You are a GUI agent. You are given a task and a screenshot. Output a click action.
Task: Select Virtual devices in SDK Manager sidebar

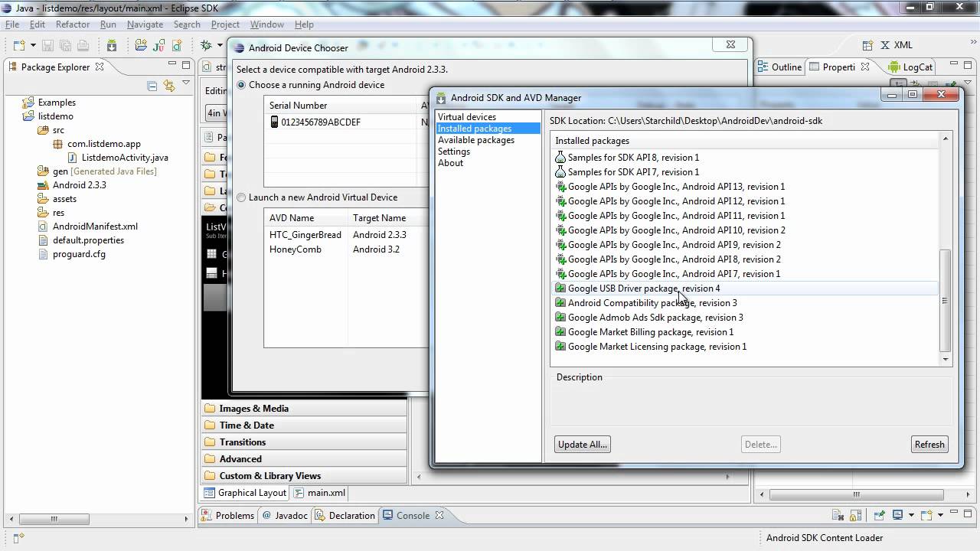(466, 117)
